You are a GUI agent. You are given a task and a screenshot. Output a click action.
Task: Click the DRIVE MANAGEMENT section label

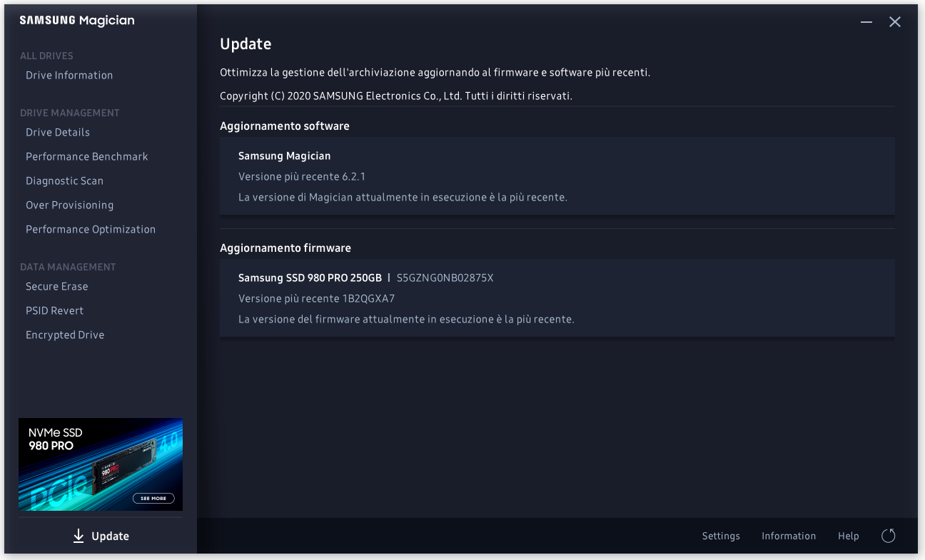click(x=70, y=113)
